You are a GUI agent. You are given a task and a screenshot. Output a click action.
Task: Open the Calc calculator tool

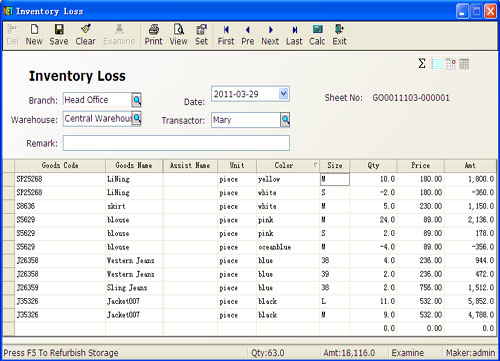click(x=317, y=35)
